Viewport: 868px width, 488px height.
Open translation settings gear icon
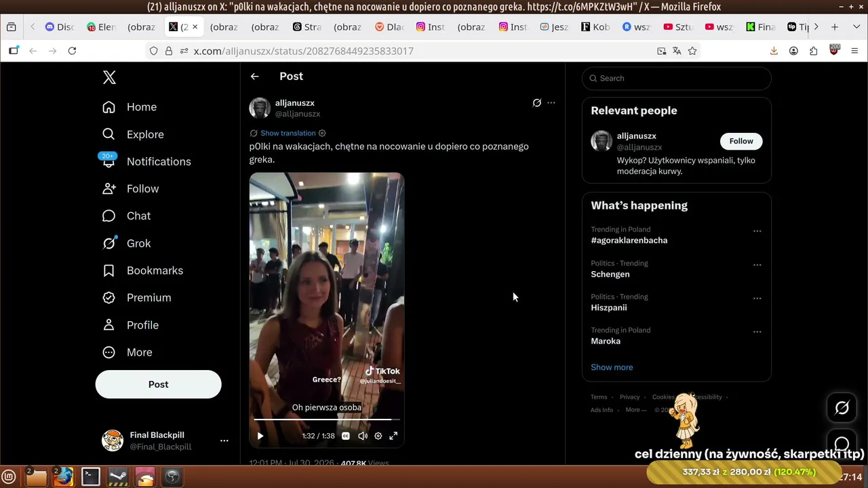tap(322, 133)
